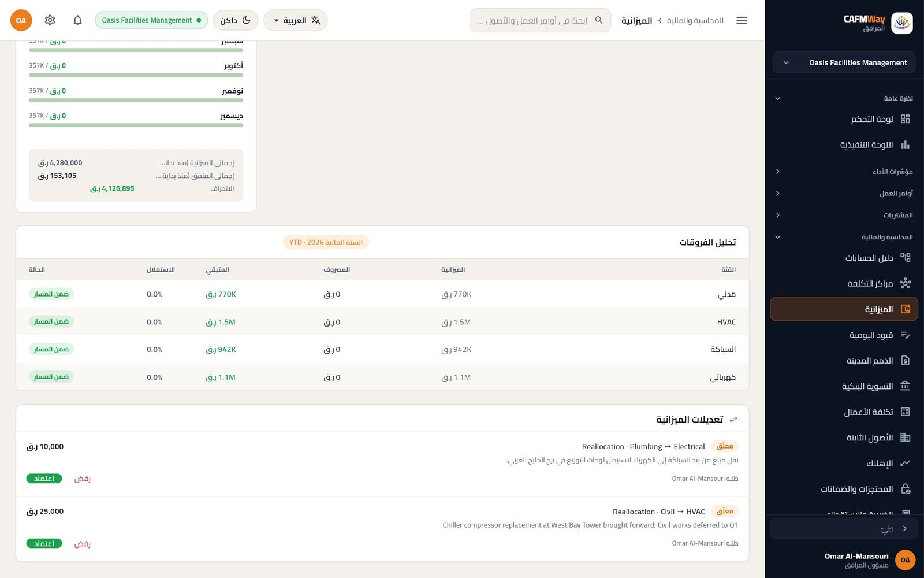924x578 pixels.
Task: Click the CAFMWay logo icon
Action: click(x=901, y=23)
